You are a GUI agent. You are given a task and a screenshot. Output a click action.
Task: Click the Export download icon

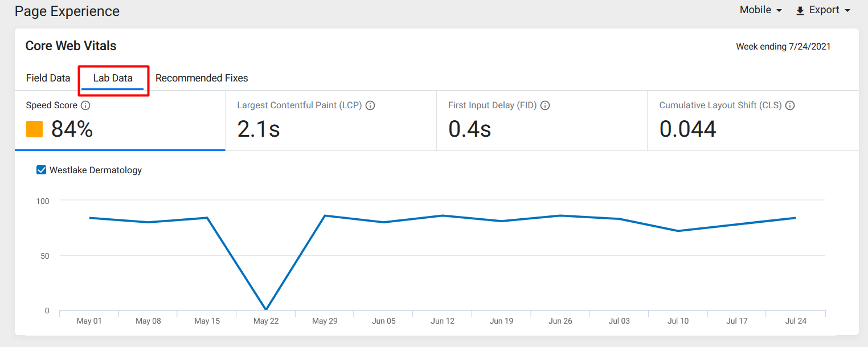click(x=800, y=10)
